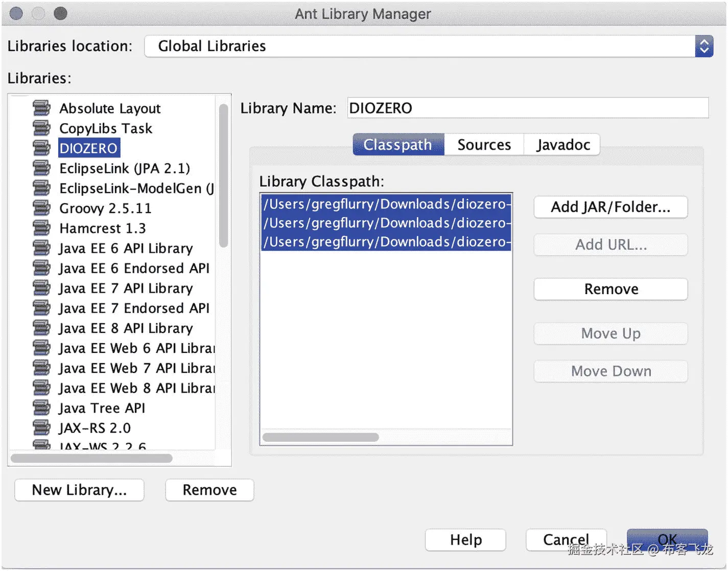Click Remove beside the classpath list
Screen dimensions: 728x571
(610, 289)
